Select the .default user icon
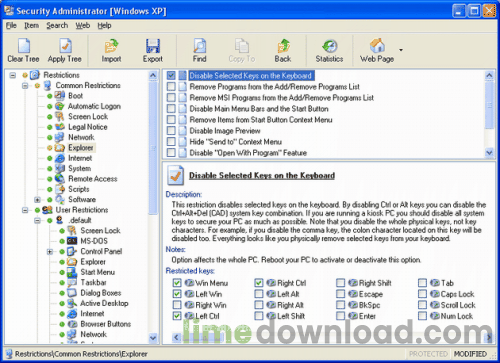The height and width of the screenshot is (363, 500). (60, 220)
